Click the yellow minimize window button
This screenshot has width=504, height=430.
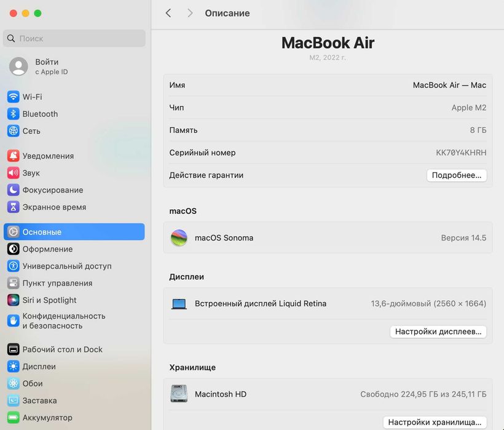[x=25, y=13]
